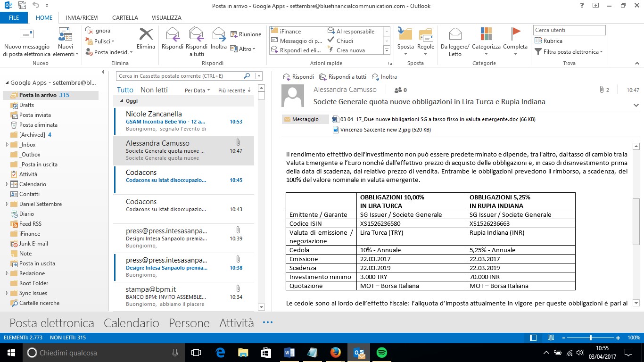Switch to the INVIA/RICEVI tab
The image size is (644, 362).
(x=82, y=18)
